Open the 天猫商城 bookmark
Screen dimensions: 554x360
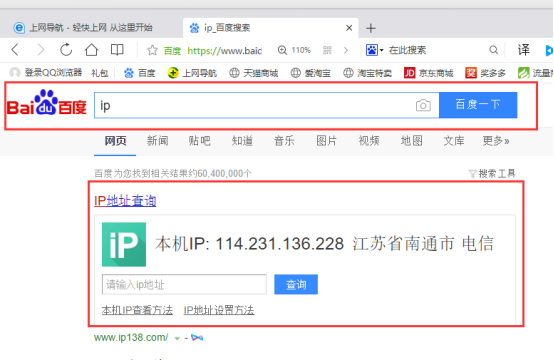[x=253, y=73]
